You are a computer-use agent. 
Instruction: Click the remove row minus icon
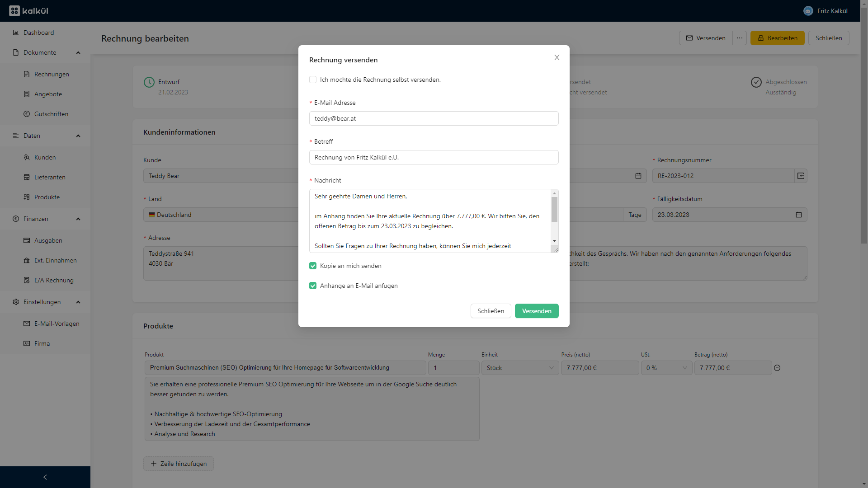pos(777,368)
